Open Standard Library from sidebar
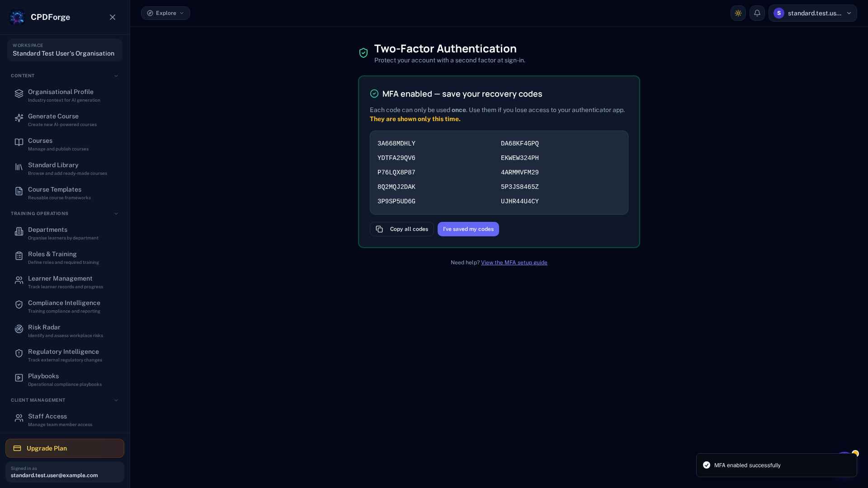 (65, 169)
